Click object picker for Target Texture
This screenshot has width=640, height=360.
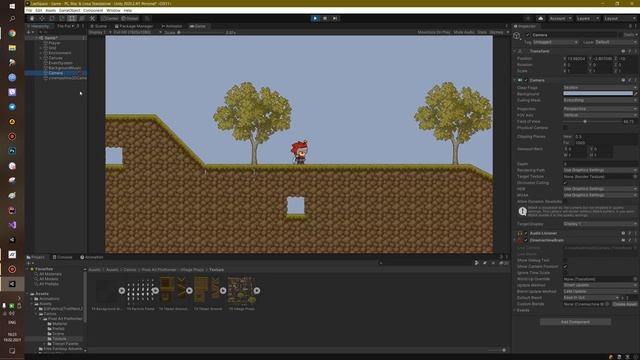[635, 177]
